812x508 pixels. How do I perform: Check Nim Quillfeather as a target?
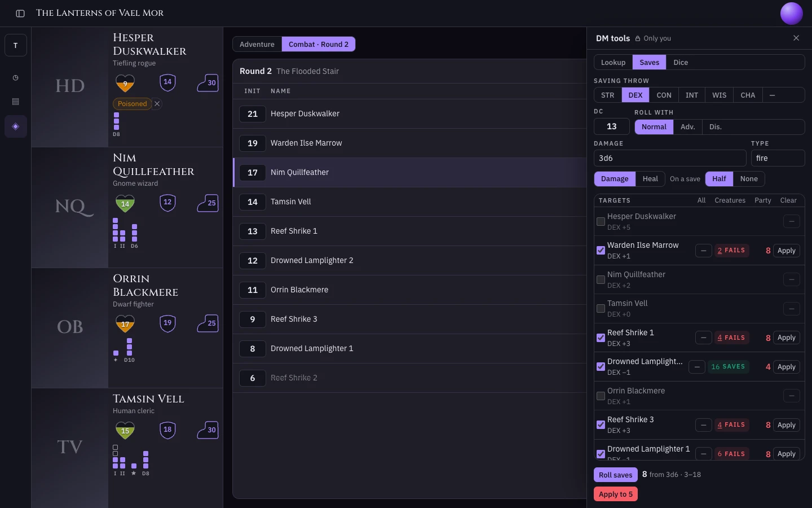tap(601, 280)
